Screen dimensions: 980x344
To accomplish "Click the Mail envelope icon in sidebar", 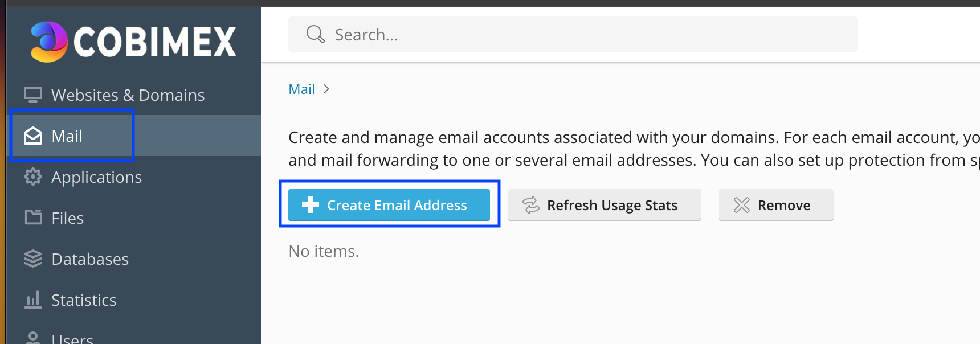I will [x=33, y=136].
